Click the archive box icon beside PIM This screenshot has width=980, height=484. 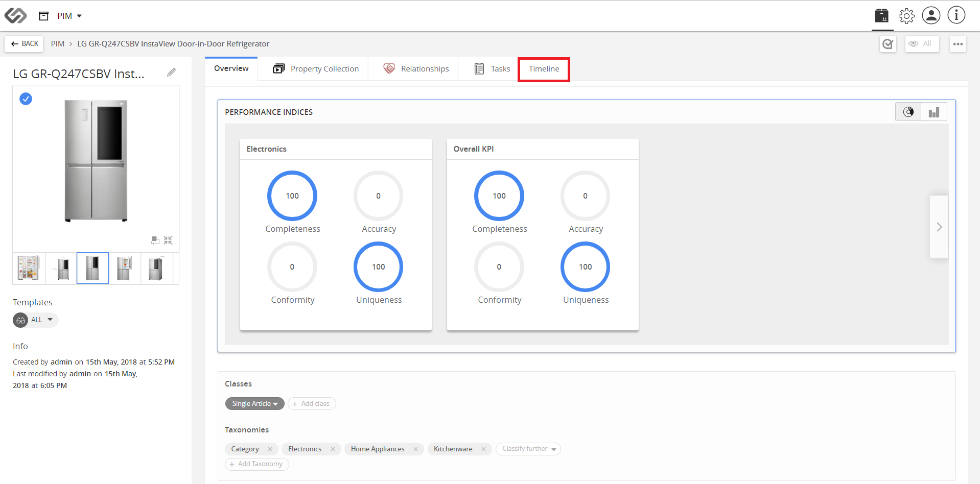(44, 16)
